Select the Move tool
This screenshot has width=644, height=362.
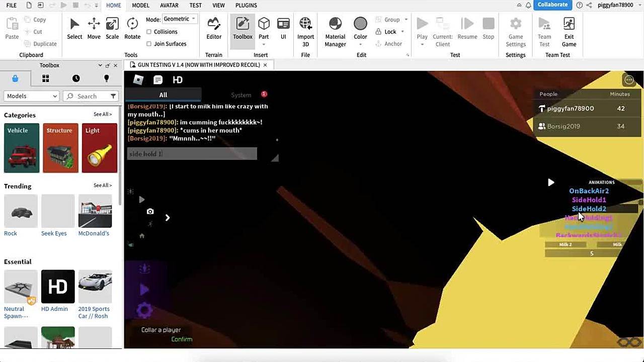tap(94, 28)
